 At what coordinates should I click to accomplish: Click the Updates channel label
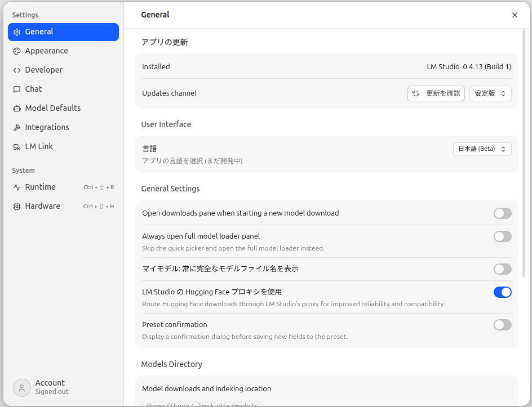(x=169, y=93)
